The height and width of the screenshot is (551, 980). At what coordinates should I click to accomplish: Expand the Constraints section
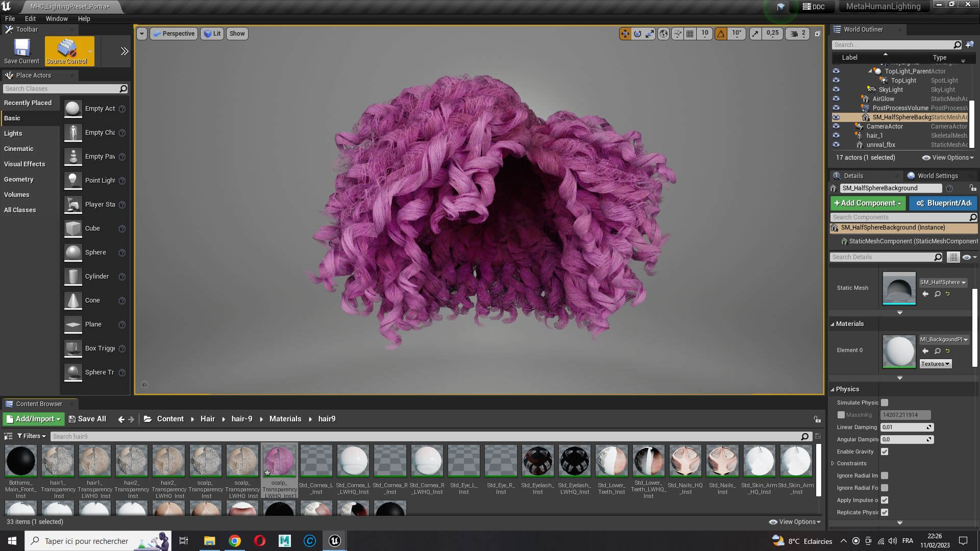(833, 463)
